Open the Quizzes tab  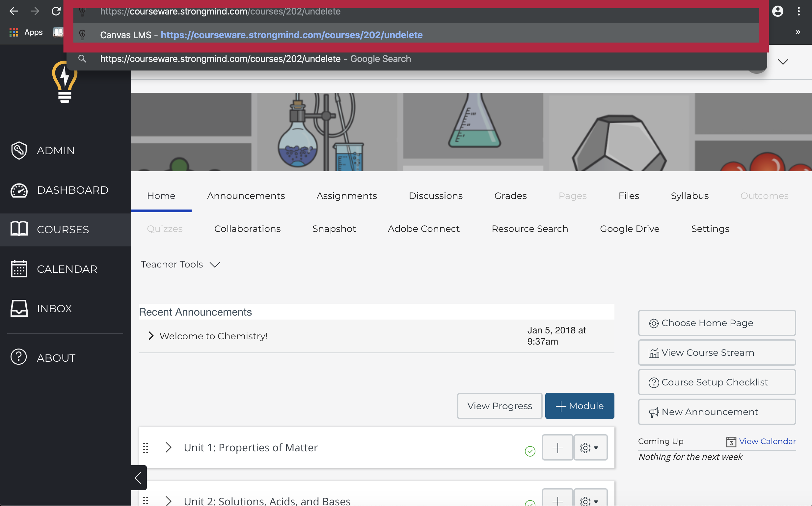click(165, 229)
